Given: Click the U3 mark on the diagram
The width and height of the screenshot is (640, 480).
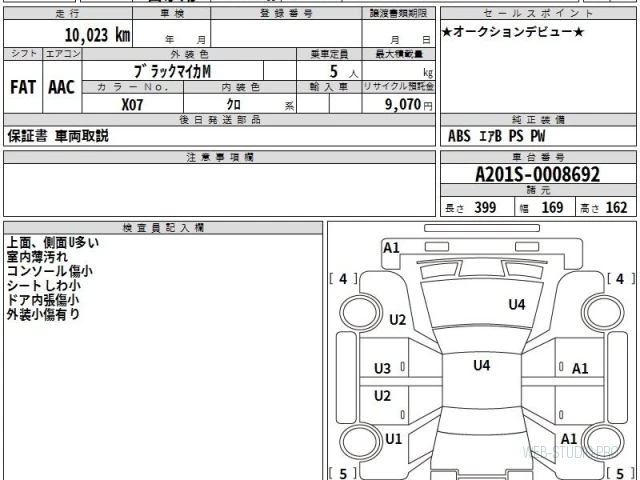Looking at the screenshot, I should 382,369.
